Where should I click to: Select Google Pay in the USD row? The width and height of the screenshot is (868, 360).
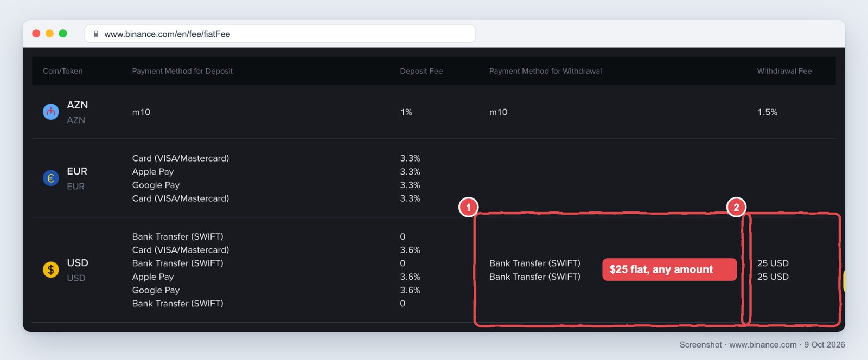click(x=156, y=291)
